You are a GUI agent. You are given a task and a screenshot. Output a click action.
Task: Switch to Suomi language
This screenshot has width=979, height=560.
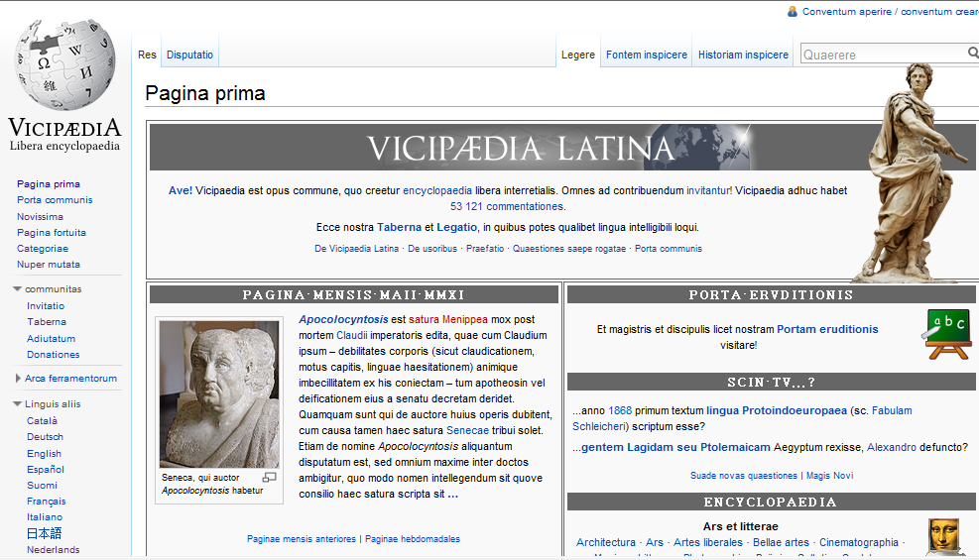[x=42, y=485]
